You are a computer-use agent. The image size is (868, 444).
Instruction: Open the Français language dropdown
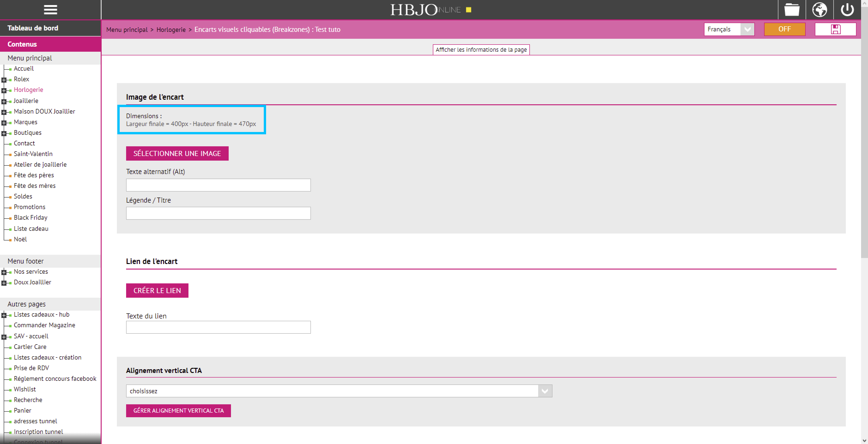pos(728,29)
